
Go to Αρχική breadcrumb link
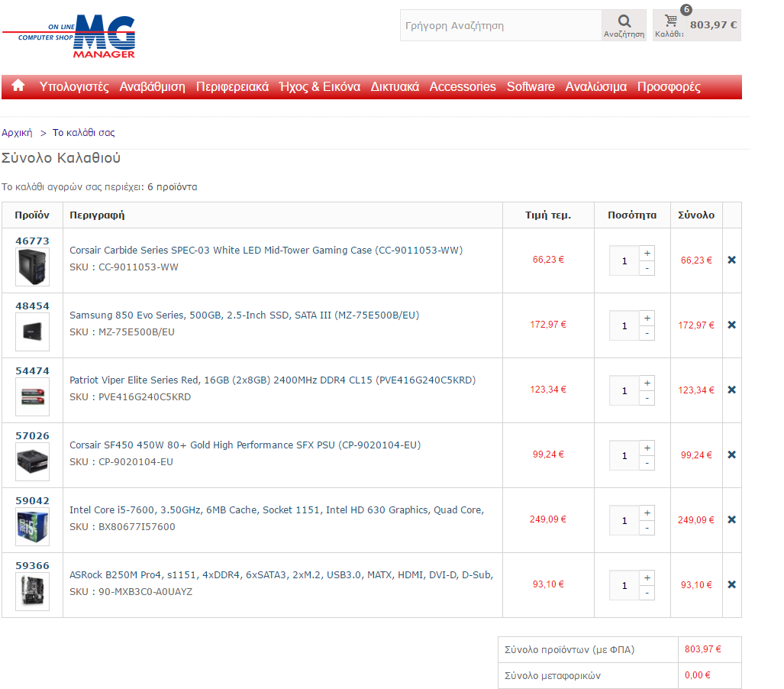pyautogui.click(x=17, y=133)
